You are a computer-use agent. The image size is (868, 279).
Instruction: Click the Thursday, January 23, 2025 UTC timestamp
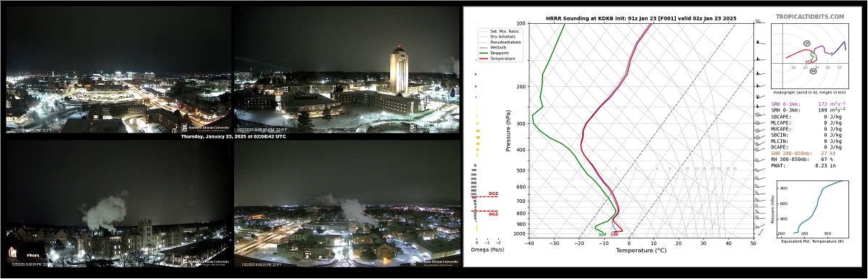pos(233,136)
